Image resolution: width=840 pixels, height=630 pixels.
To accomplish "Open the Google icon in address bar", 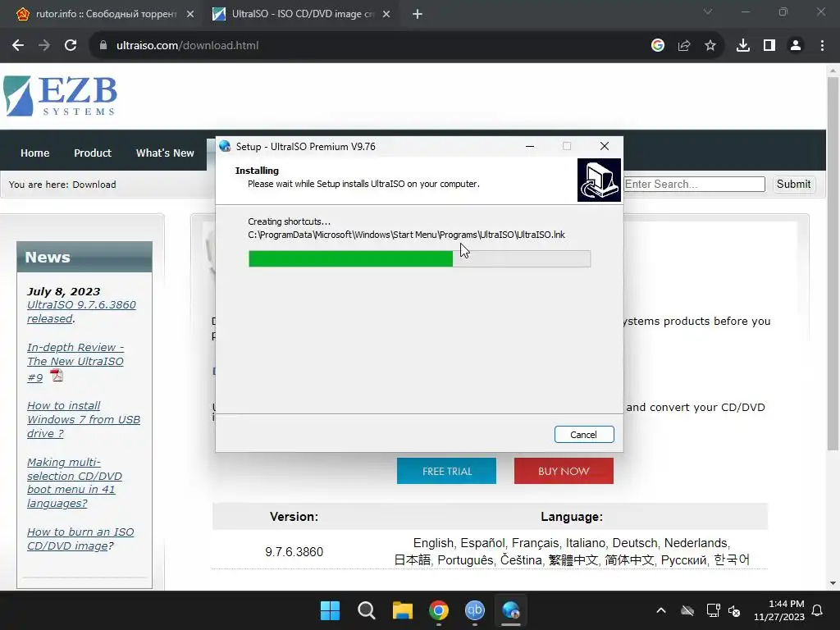I will [658, 46].
